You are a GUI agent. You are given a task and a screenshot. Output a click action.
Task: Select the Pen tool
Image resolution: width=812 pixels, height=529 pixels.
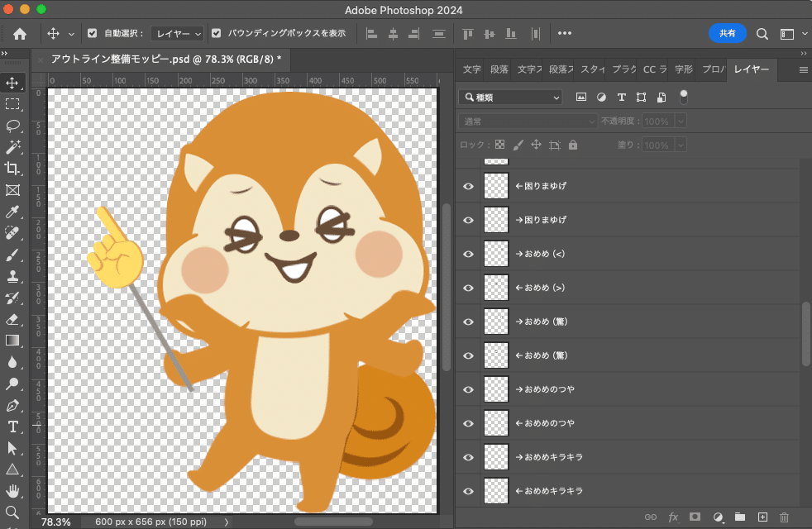[12, 405]
